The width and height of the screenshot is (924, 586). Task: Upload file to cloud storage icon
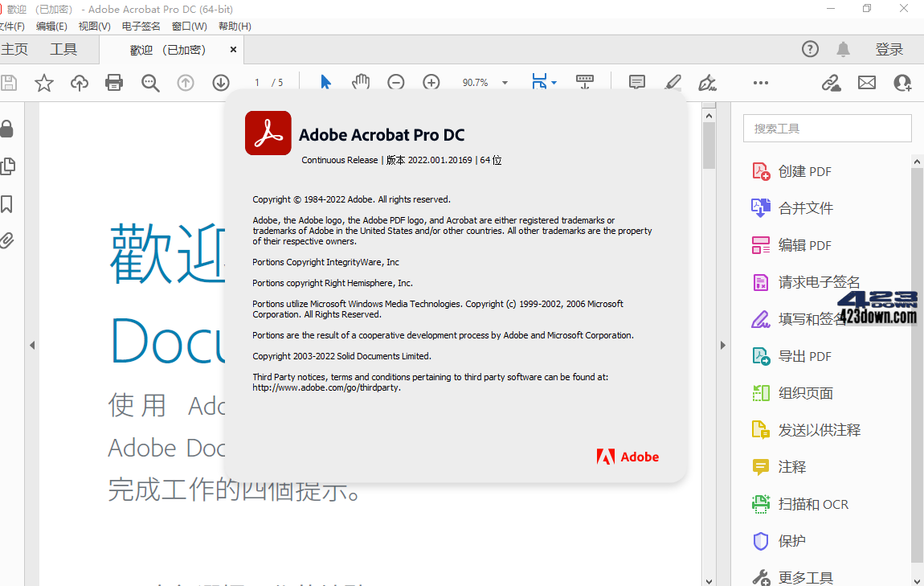click(80, 83)
